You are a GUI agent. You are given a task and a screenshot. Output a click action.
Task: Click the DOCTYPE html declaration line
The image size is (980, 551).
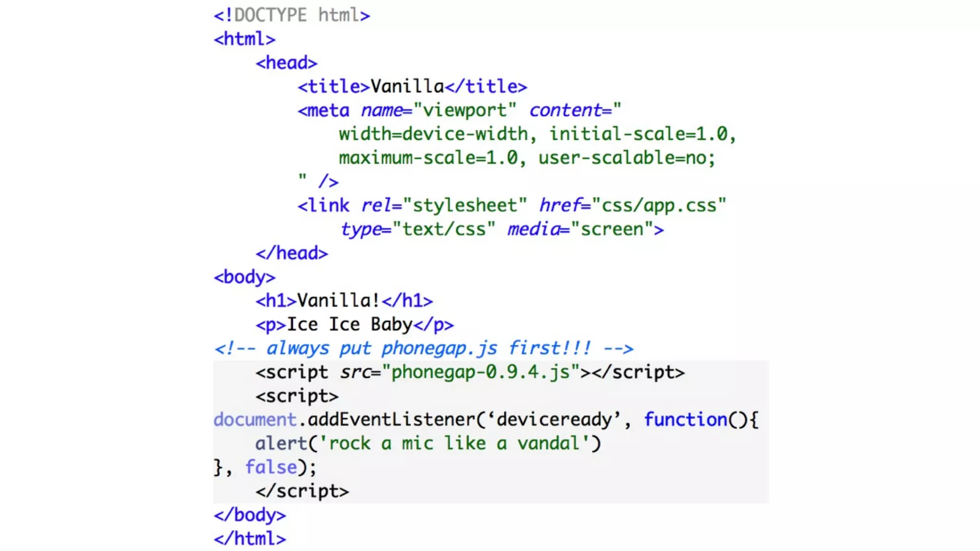(291, 15)
